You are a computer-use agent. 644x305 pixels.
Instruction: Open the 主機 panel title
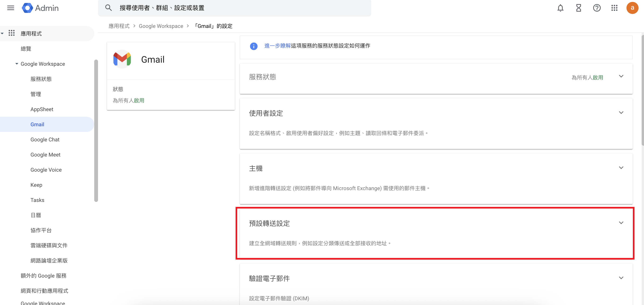point(256,169)
